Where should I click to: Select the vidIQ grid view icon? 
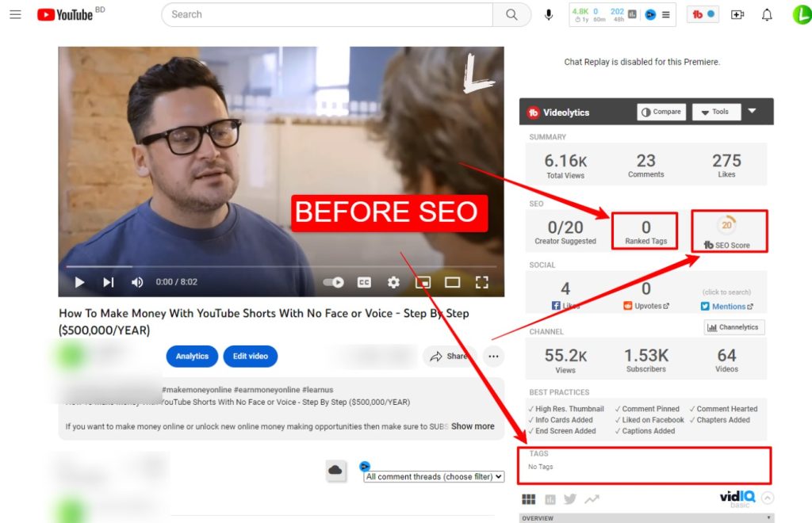point(528,499)
